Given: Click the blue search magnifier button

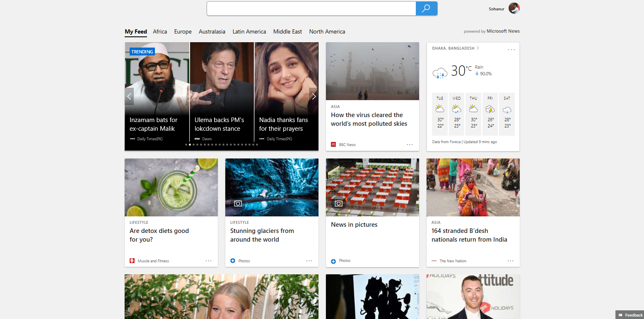Looking at the screenshot, I should (426, 9).
